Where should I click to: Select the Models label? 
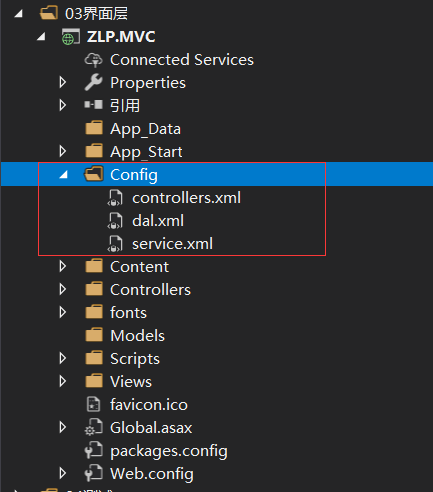pos(138,335)
